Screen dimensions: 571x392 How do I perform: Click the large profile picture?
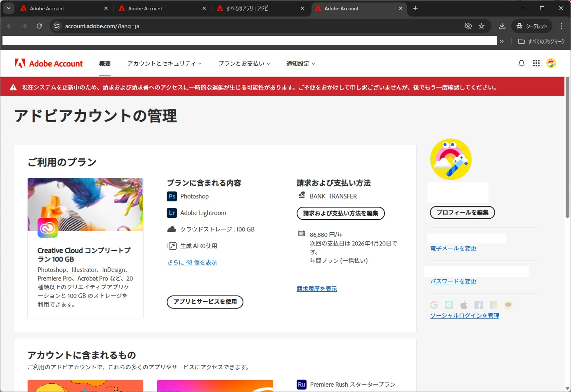451,159
